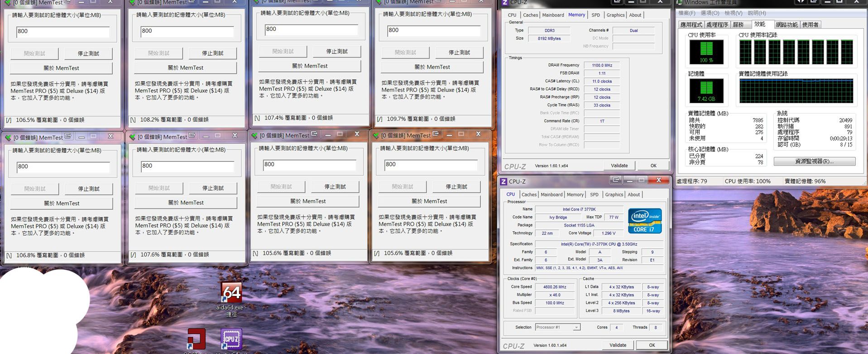Screen dimensions: 868x354
Task: Click the CPU 使用率記錄 history graphs
Action: click(796, 52)
